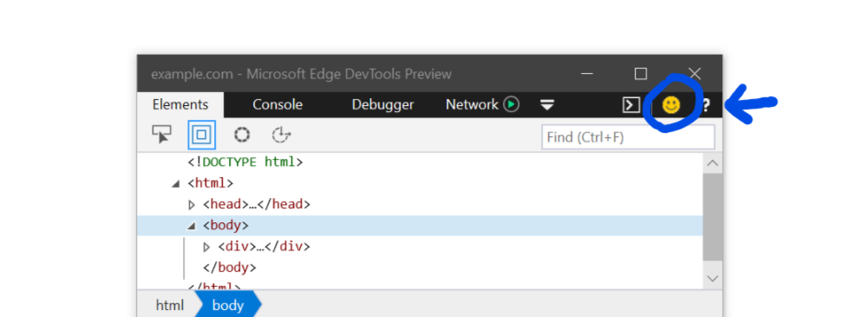Switch to the Console tab
This screenshot has height=317, width=868.
277,105
